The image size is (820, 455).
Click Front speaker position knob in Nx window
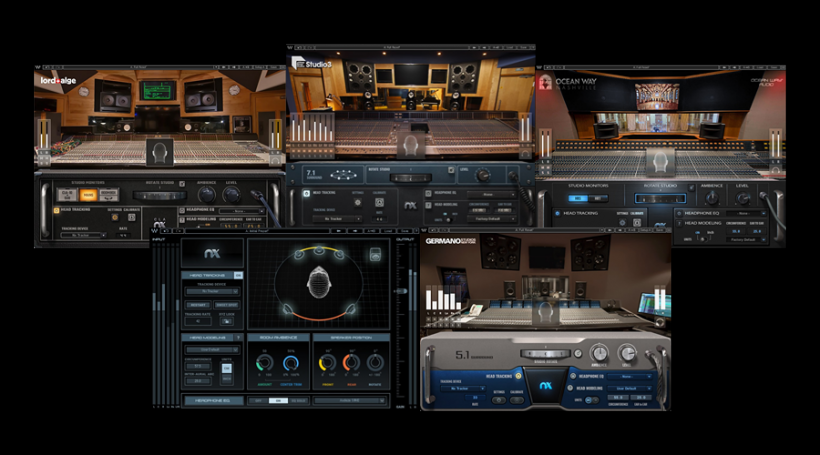coord(327,362)
